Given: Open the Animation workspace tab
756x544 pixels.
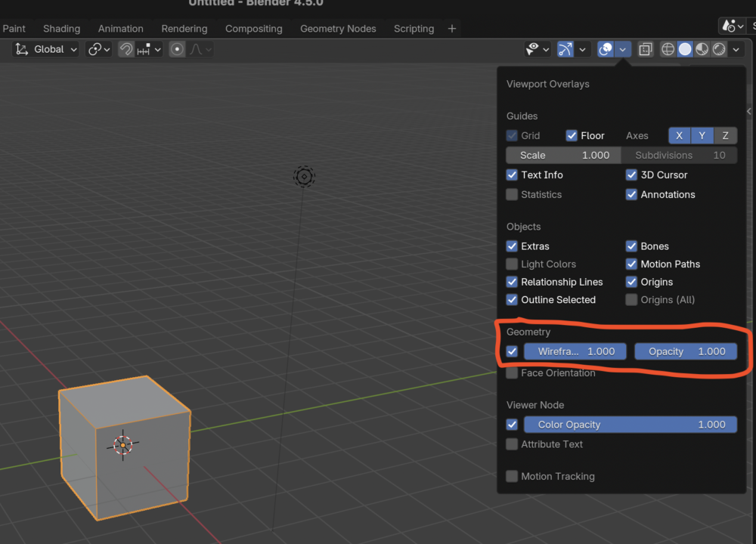Looking at the screenshot, I should 120,29.
